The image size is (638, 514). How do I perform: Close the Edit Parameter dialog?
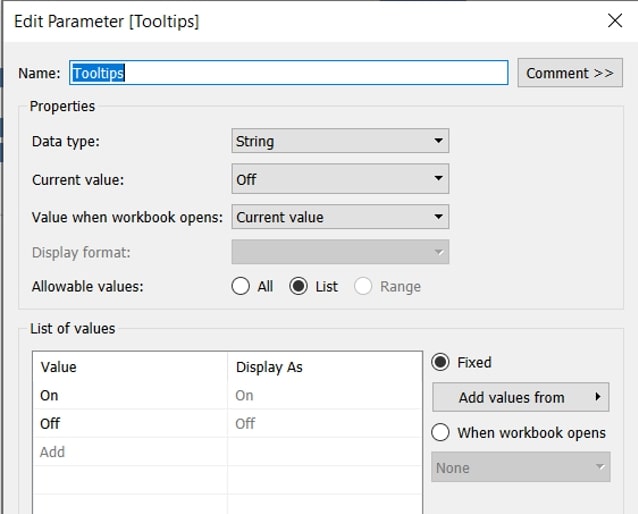(615, 20)
